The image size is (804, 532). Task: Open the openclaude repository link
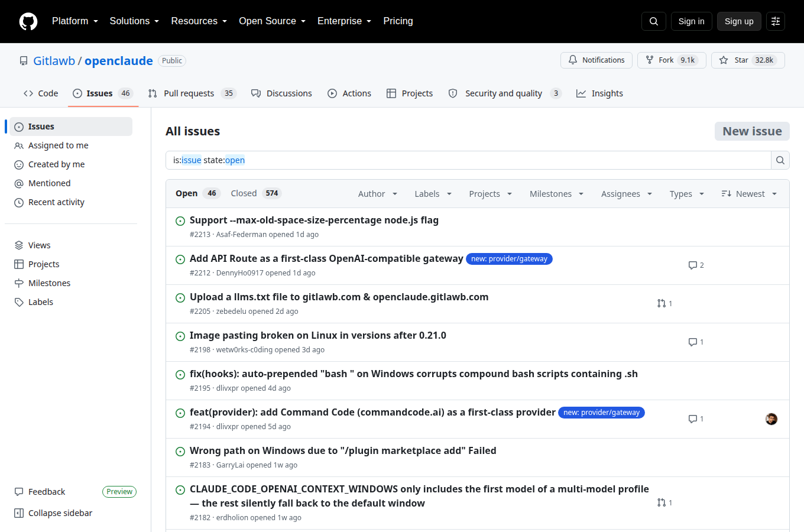(118, 61)
